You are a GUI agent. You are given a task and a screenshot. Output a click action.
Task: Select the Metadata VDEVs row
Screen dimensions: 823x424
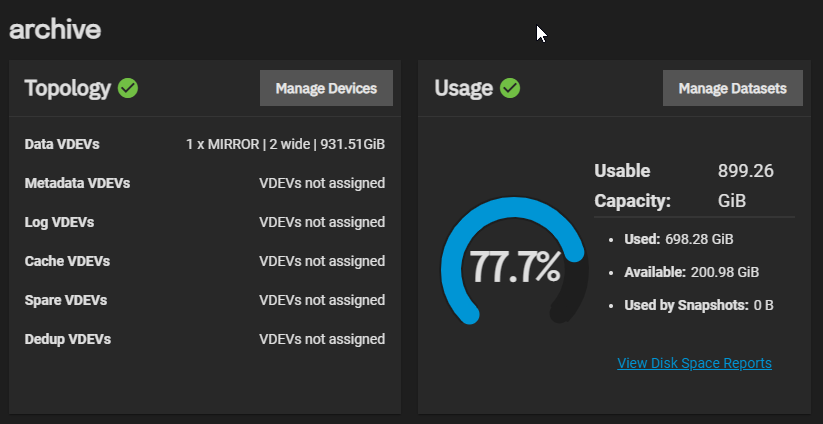(x=205, y=183)
